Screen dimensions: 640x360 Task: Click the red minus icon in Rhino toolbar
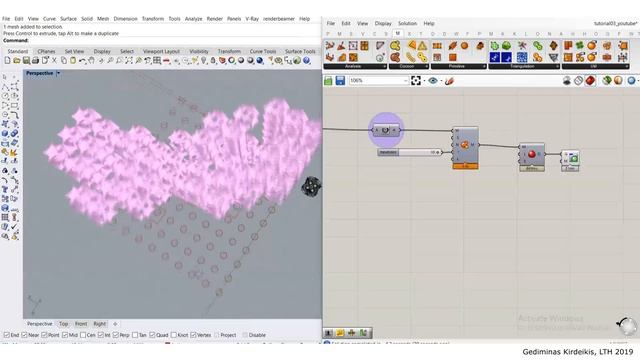166,60
